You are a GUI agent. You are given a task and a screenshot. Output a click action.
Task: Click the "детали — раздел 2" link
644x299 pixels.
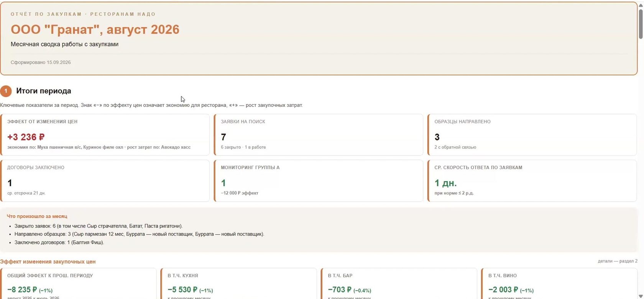tap(618, 261)
